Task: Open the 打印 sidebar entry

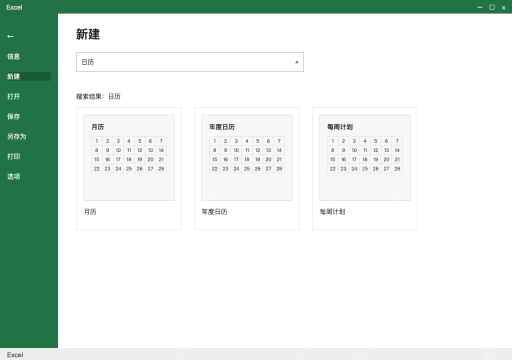Action: pyautogui.click(x=14, y=156)
